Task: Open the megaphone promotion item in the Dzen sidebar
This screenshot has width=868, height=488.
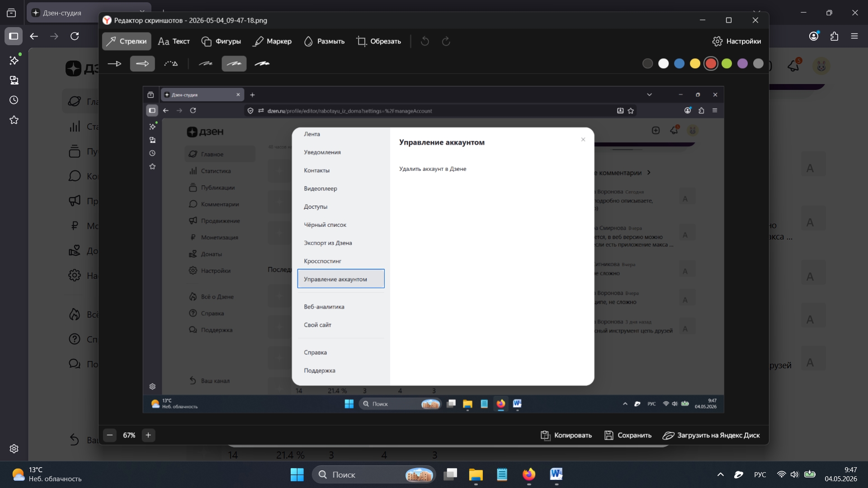Action: [75, 201]
